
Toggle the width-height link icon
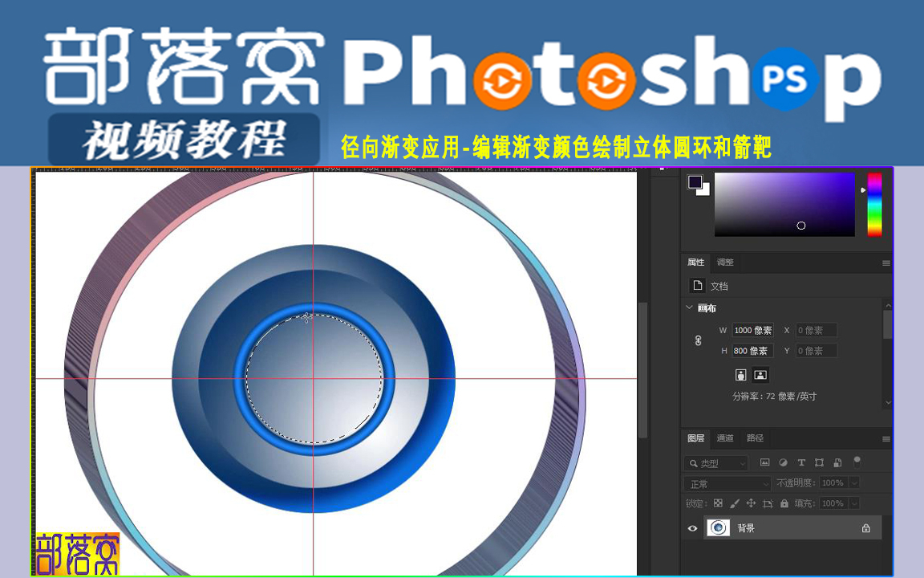click(x=698, y=340)
